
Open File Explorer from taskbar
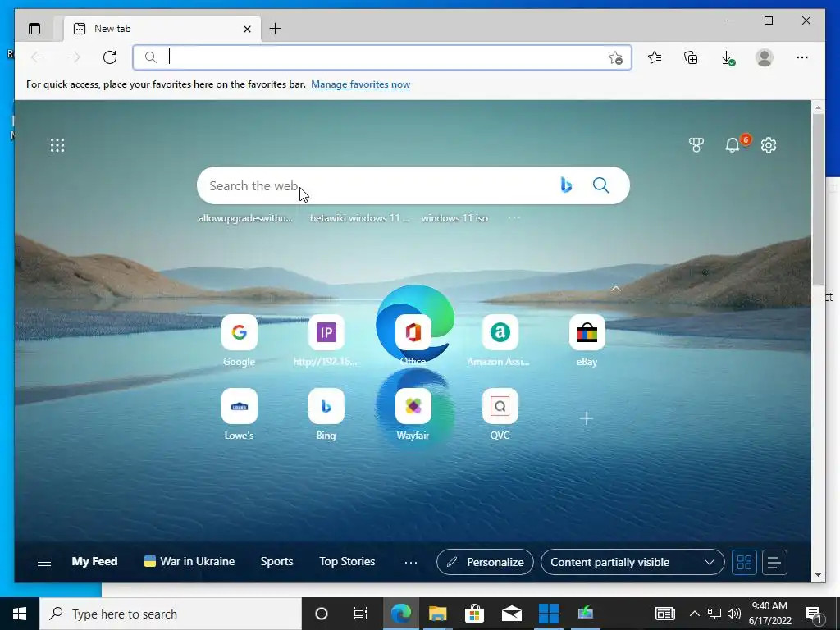click(x=437, y=614)
